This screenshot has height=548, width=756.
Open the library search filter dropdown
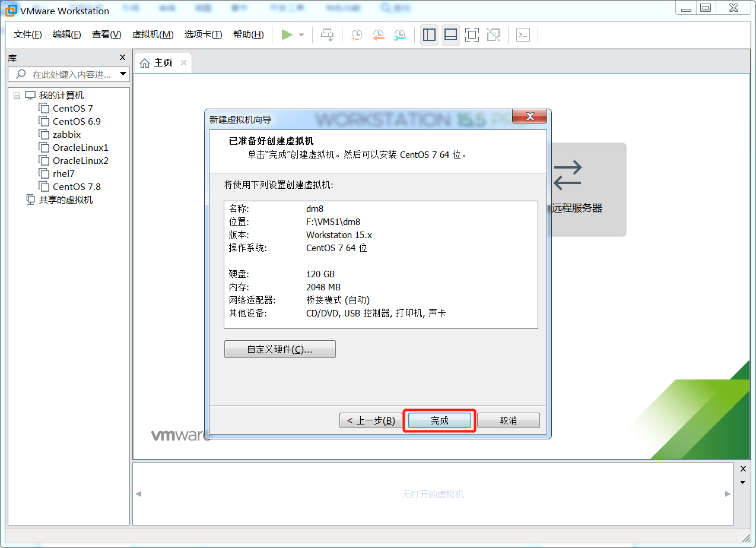tap(123, 74)
